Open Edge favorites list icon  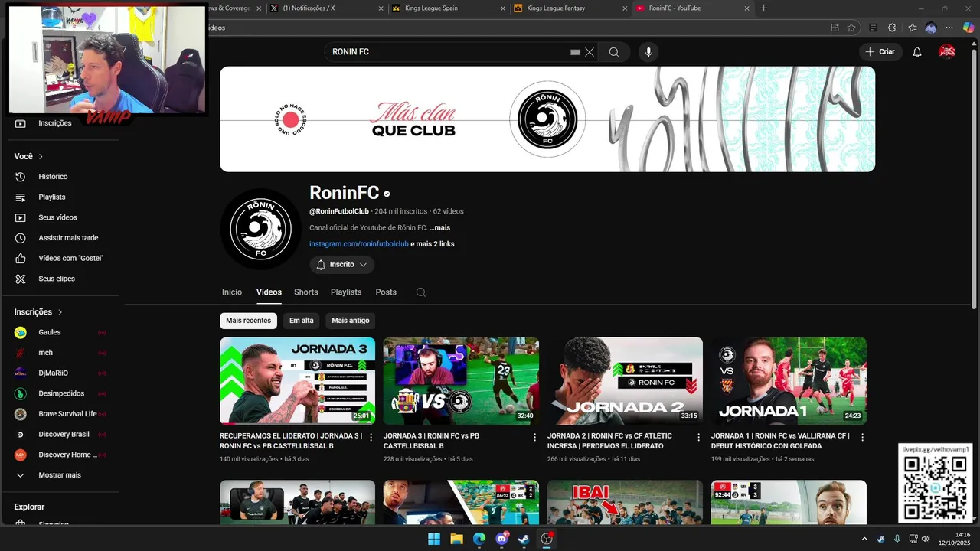(913, 28)
